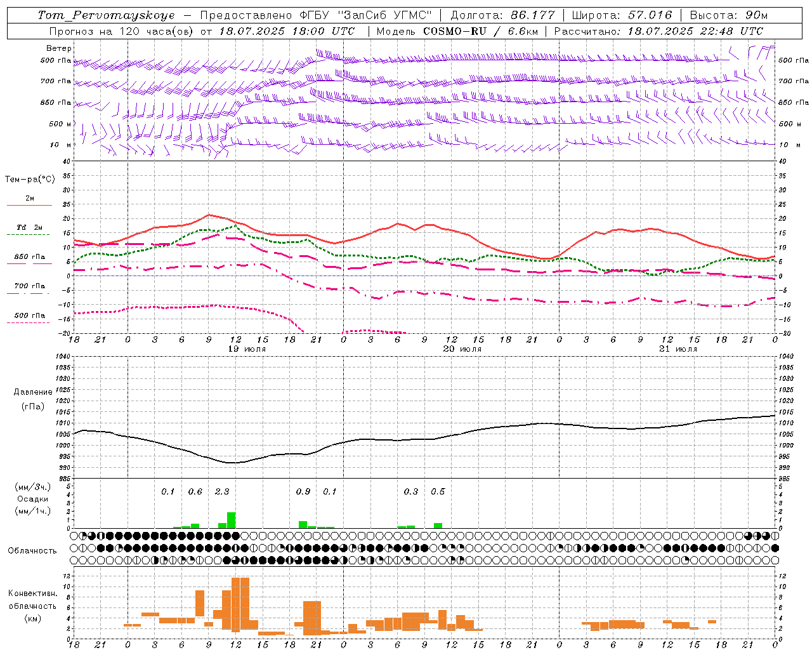Click the Осадки panel label
Image resolution: width=812 pixels, height=650 pixels.
click(x=32, y=499)
